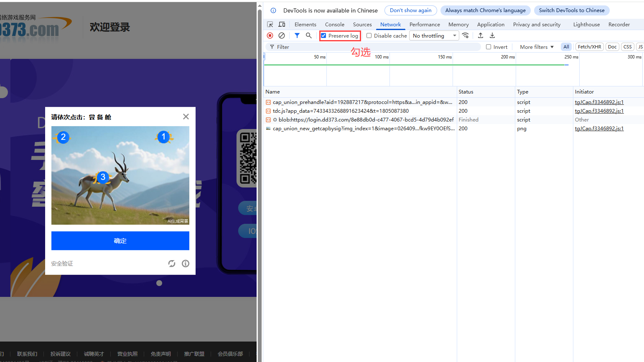This screenshot has width=644, height=362.
Task: Stop recording the network log
Action: 270,35
